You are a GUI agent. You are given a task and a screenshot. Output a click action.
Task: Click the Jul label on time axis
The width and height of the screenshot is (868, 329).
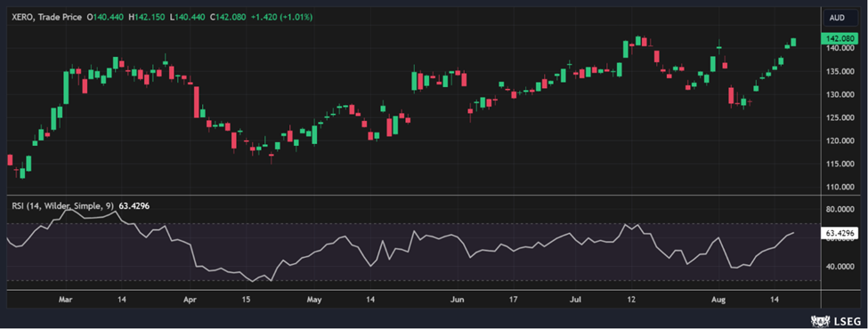click(x=576, y=300)
